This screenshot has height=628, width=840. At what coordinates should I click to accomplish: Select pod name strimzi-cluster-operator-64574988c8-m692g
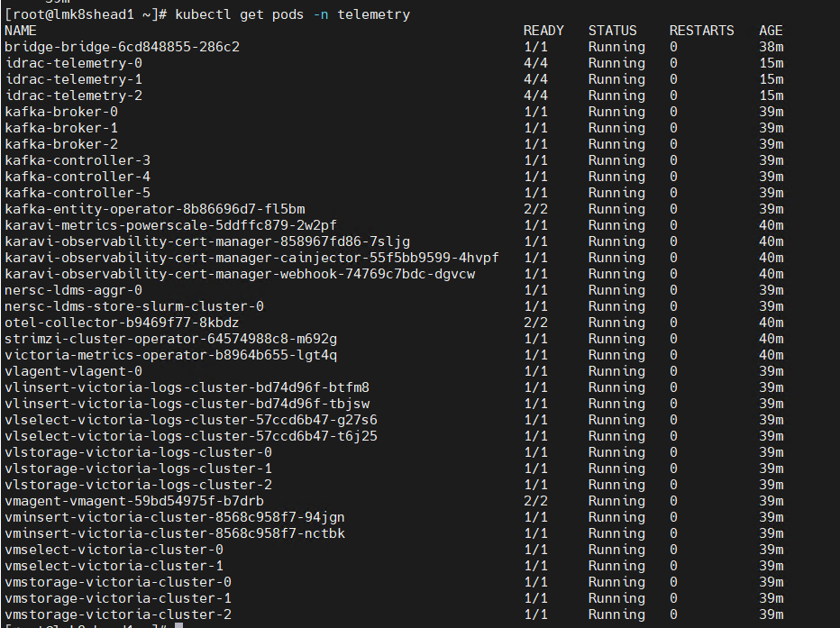click(171, 339)
